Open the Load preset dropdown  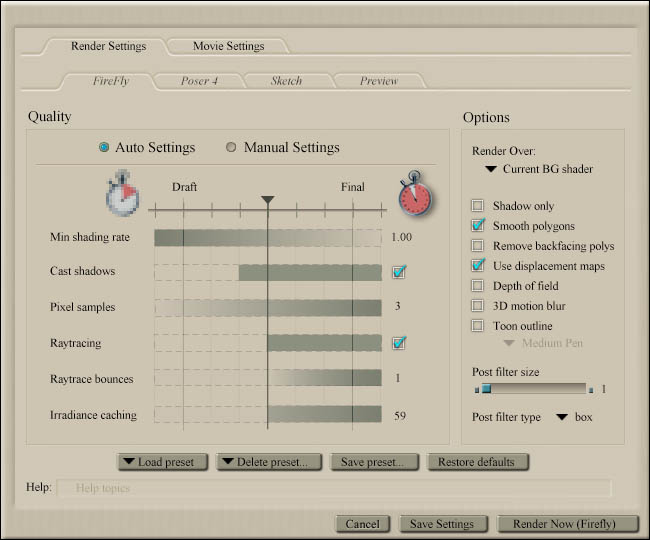coord(162,462)
